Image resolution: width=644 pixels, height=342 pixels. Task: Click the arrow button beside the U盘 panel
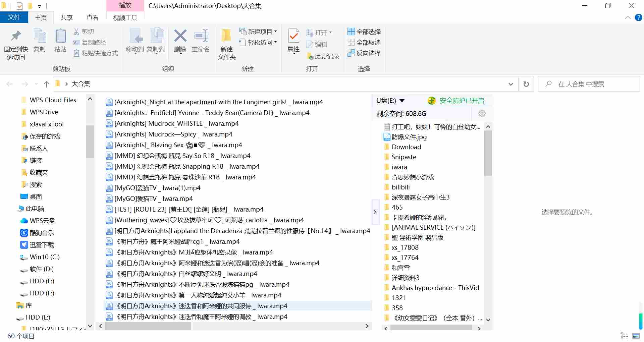tap(375, 212)
